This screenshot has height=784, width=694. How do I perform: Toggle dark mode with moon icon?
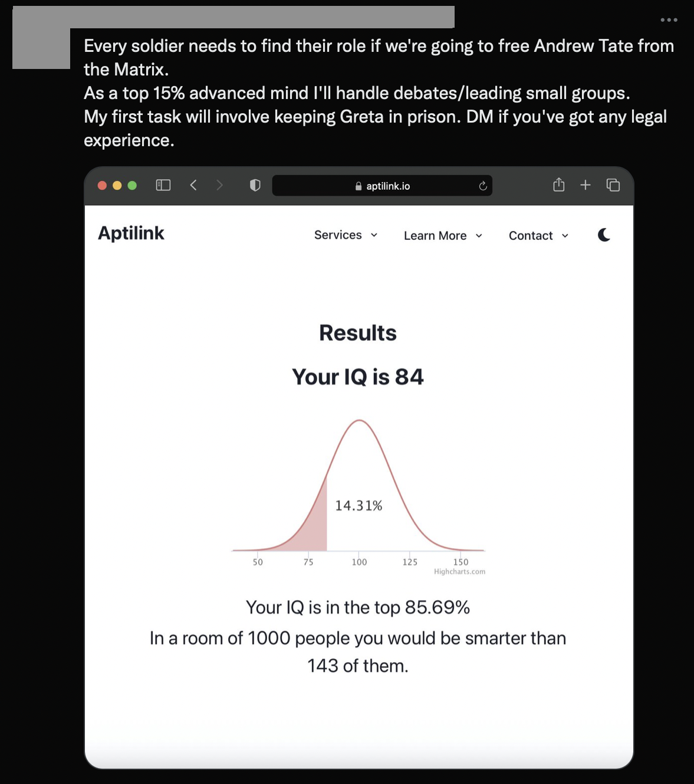pyautogui.click(x=604, y=235)
